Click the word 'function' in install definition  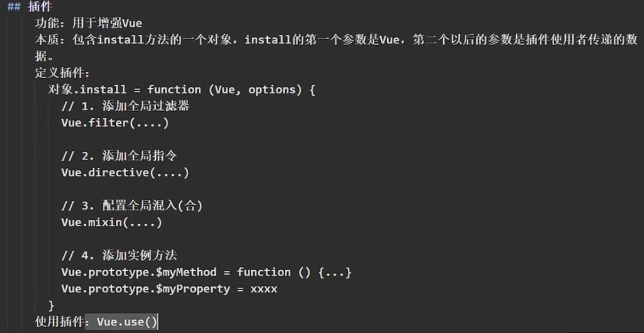point(174,89)
